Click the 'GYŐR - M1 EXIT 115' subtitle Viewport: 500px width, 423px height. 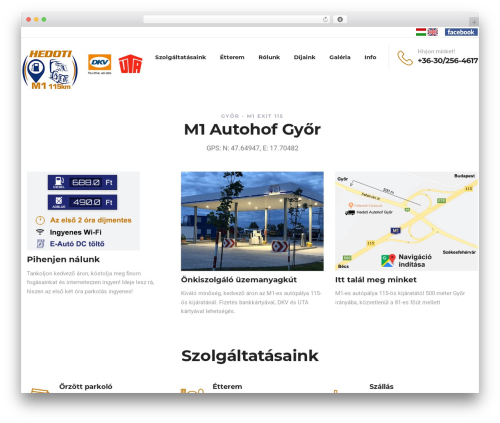pyautogui.click(x=252, y=116)
